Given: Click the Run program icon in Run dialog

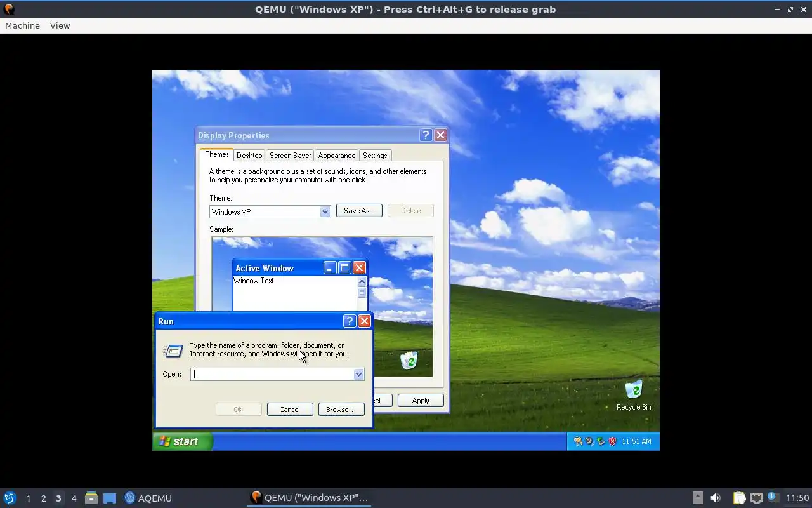Looking at the screenshot, I should (173, 351).
